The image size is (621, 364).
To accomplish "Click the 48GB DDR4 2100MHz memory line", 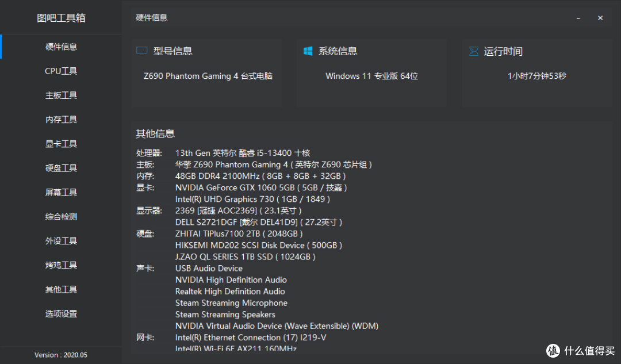I will [x=260, y=176].
